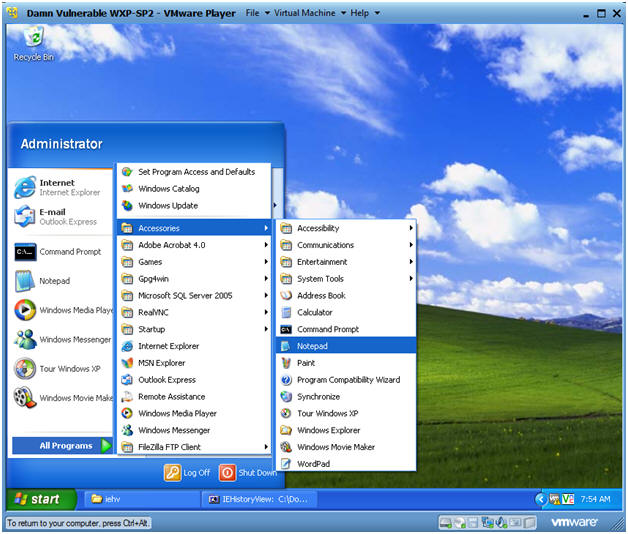The image size is (628, 534).
Task: Click the Log Off key icon
Action: point(173,473)
